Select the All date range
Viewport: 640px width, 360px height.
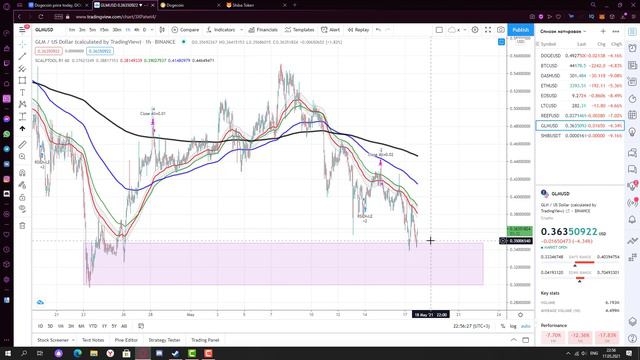[x=124, y=326]
